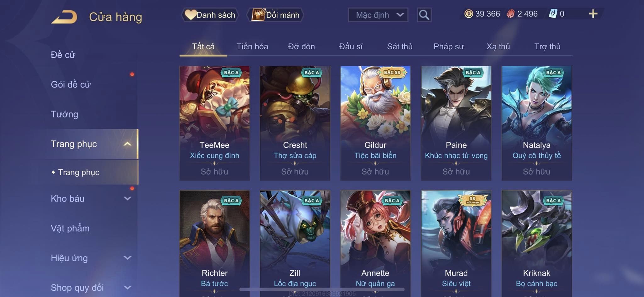Open the Đổi mảnh fragment exchange button
The width and height of the screenshot is (644, 297).
(x=275, y=15)
